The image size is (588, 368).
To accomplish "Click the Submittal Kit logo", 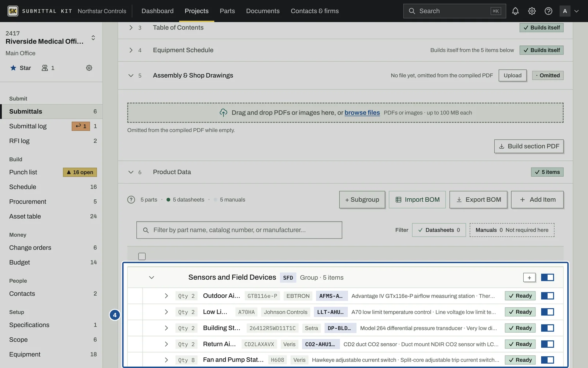I will [x=13, y=11].
